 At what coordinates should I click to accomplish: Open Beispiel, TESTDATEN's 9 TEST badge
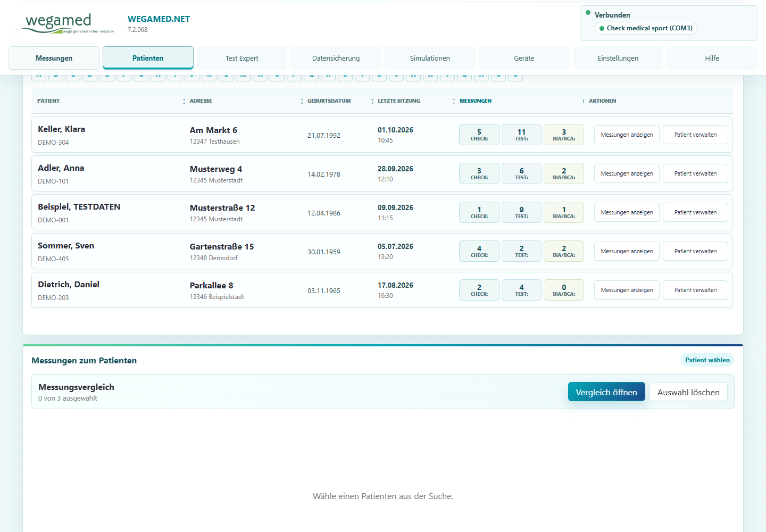[521, 212]
